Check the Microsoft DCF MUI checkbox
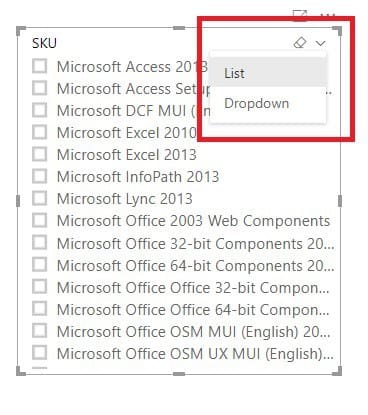Image resolution: width=368 pixels, height=415 pixels. 39,110
